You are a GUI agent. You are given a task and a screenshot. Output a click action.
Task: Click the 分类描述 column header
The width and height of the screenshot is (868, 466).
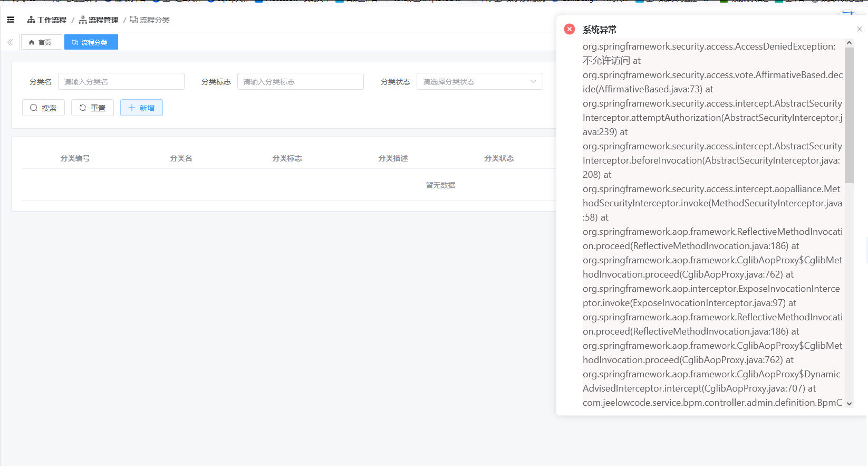point(393,158)
